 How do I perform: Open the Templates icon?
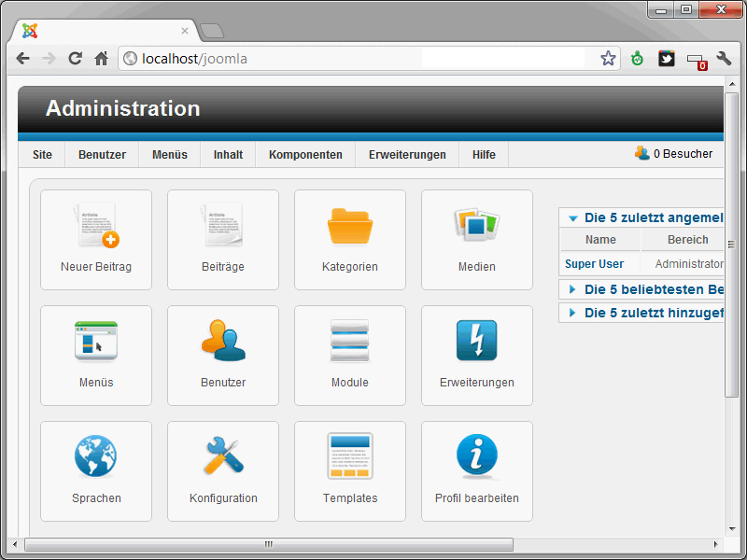tap(350, 458)
